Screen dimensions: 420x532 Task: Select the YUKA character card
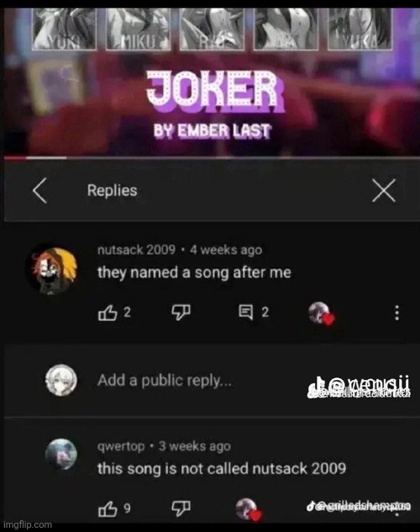[x=360, y=29]
